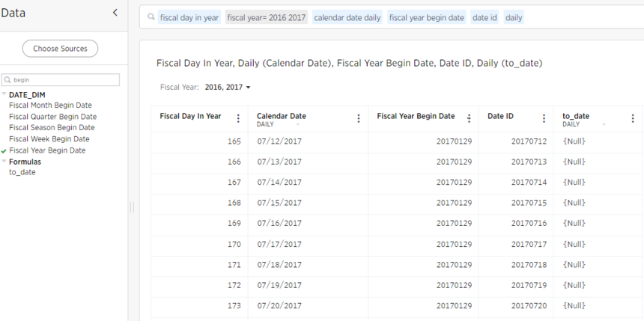Change Calendar Date DAILY bucket dropdown

tap(298, 124)
